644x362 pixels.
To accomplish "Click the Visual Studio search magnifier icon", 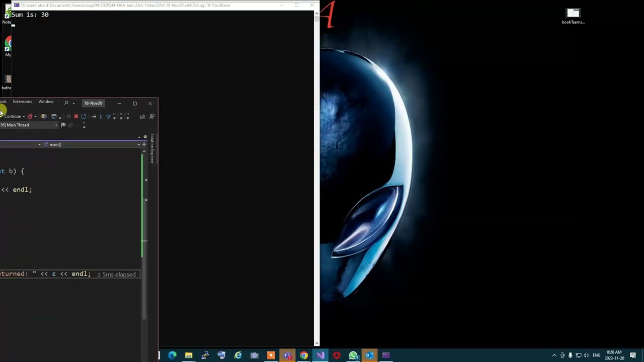I will [66, 103].
